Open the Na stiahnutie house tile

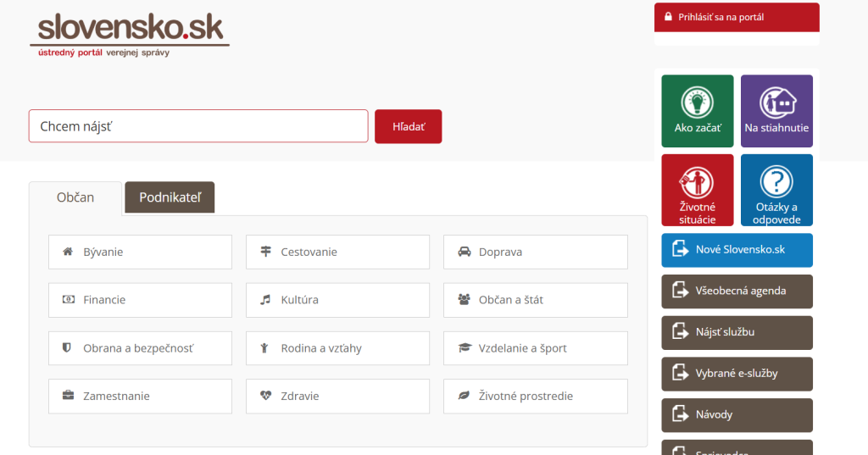[776, 111]
